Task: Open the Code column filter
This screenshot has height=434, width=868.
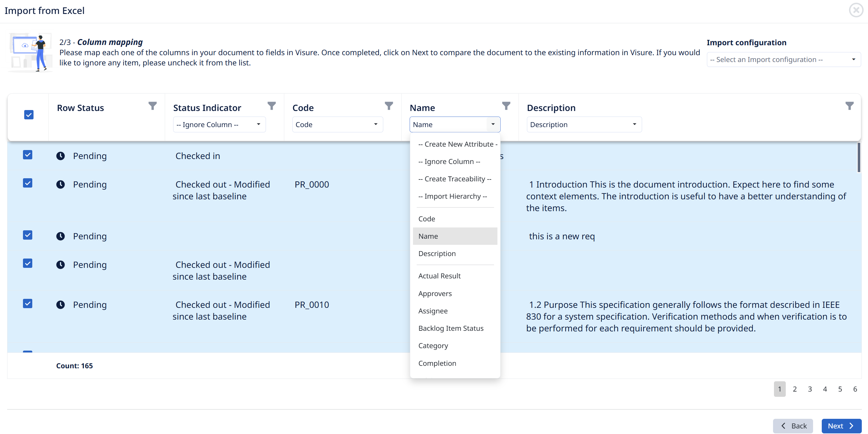Action: coord(389,106)
